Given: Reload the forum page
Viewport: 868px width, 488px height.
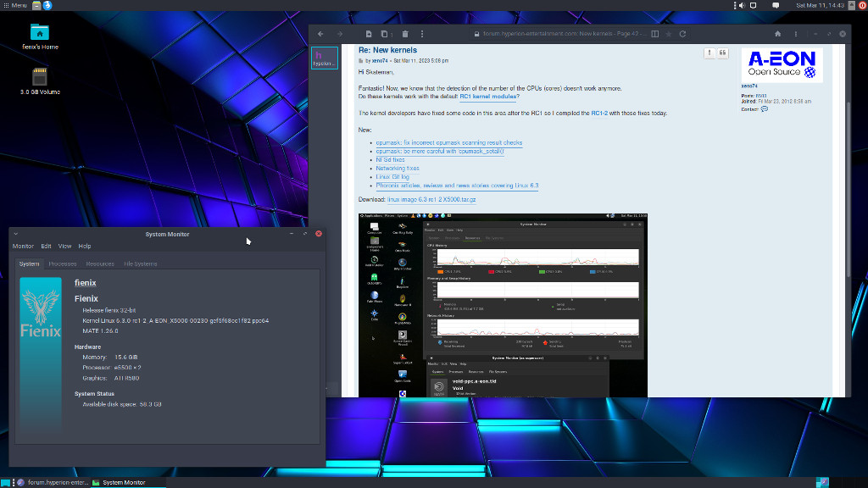Looking at the screenshot, I should tap(682, 34).
